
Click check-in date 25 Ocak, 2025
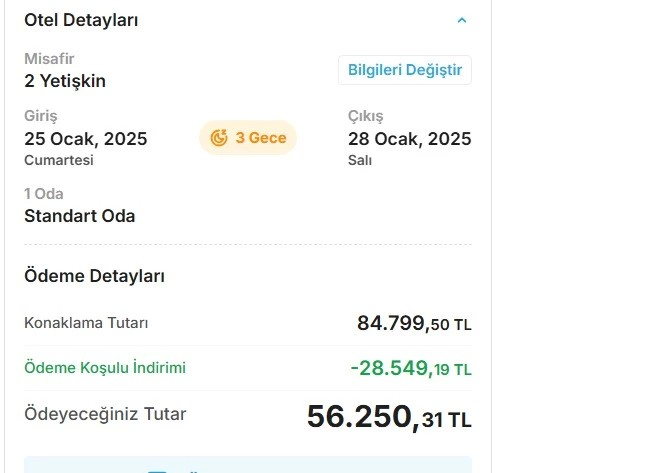click(x=85, y=139)
